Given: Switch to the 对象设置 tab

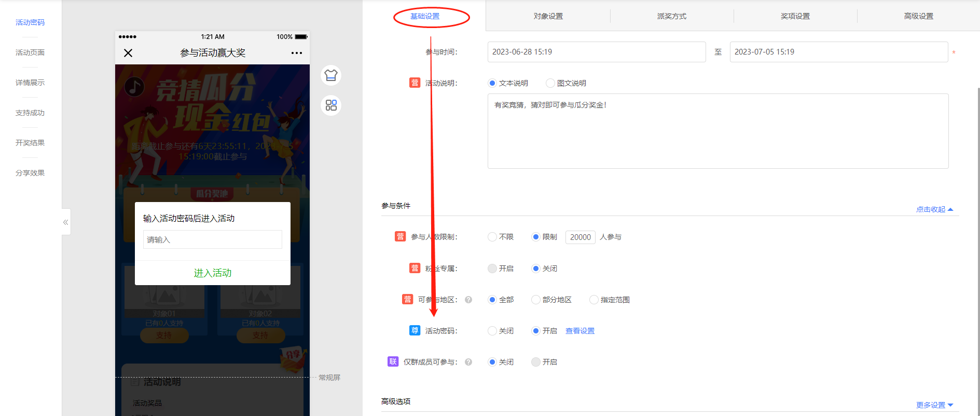Looking at the screenshot, I should pyautogui.click(x=548, y=16).
